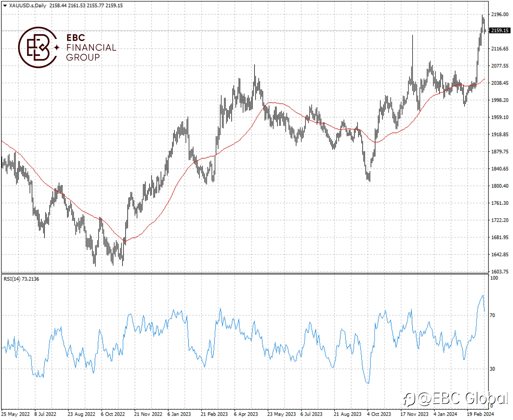
Task: Click the 1761.30 price axis label
Action: pyautogui.click(x=500, y=203)
